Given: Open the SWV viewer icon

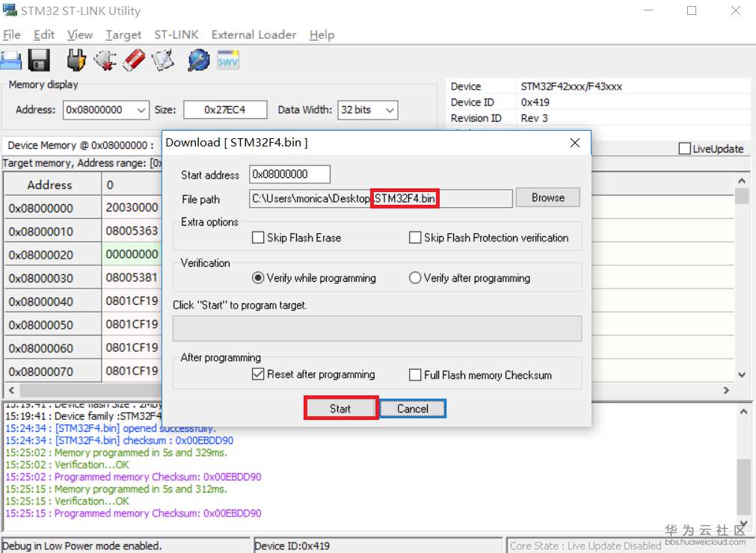Looking at the screenshot, I should 227,61.
